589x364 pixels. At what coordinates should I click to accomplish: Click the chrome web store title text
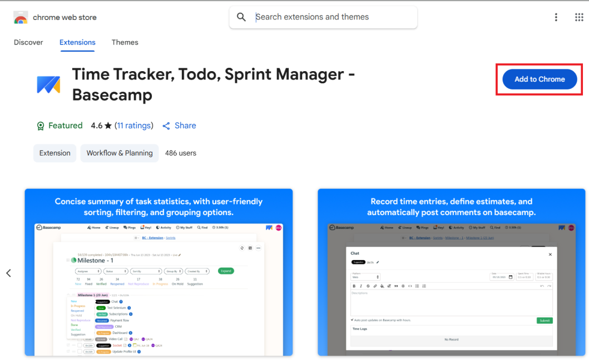65,18
